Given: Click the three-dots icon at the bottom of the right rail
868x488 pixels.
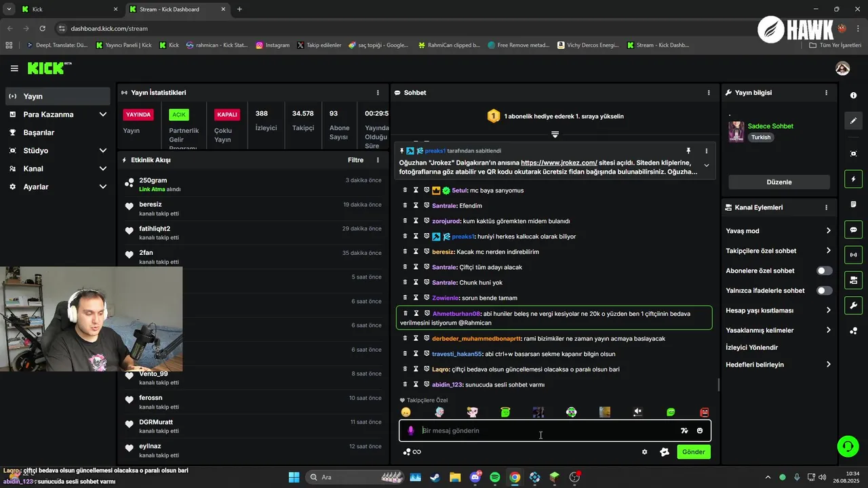Looking at the screenshot, I should click(x=853, y=331).
